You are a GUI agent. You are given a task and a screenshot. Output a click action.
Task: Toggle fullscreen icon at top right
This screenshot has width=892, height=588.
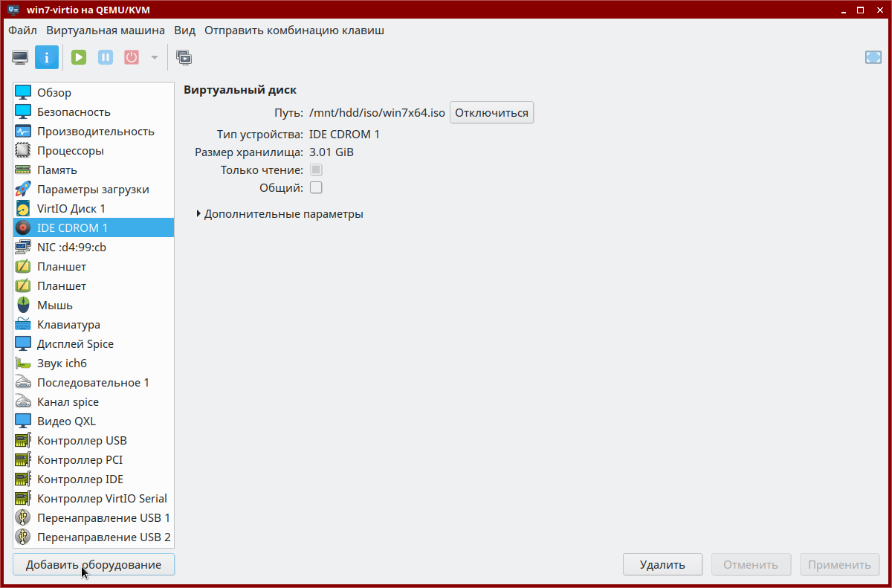873,57
